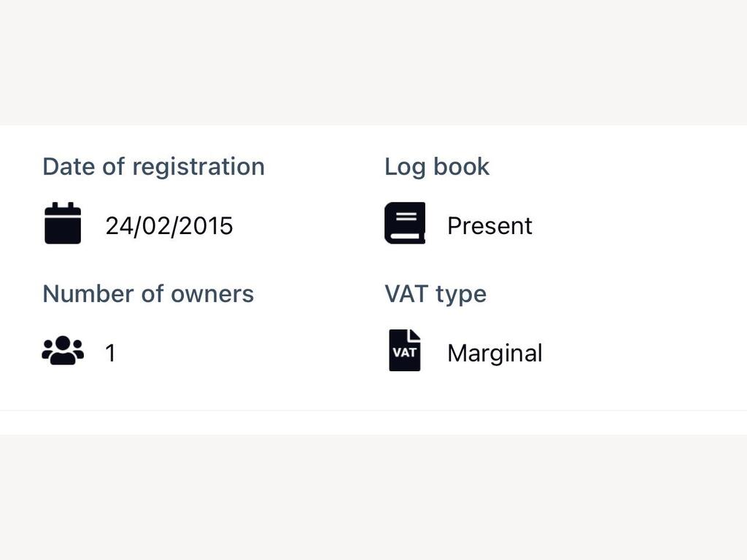Select the date value 24/02/2015
This screenshot has height=560, width=747.
(169, 226)
